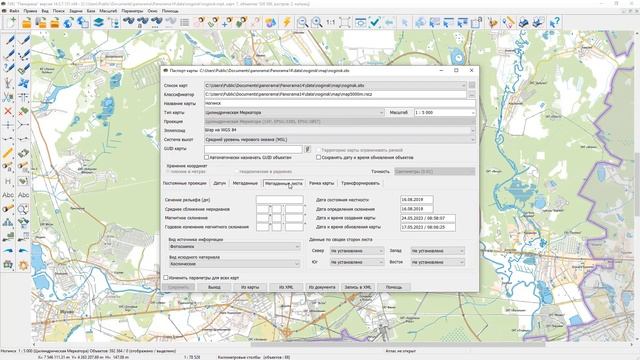Click the blue printer toolbar icon

tap(524, 22)
